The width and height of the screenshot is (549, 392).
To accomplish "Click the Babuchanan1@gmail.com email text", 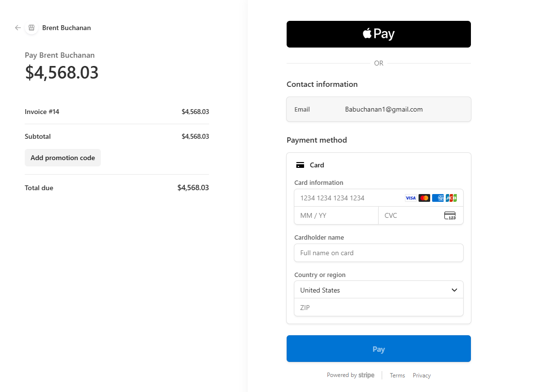I will coord(384,109).
